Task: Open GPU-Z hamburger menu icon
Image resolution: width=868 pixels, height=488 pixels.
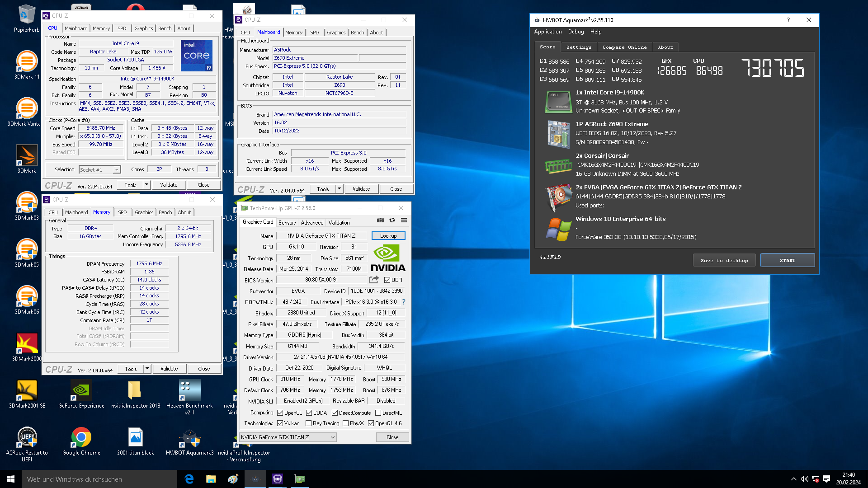Action: (x=404, y=221)
